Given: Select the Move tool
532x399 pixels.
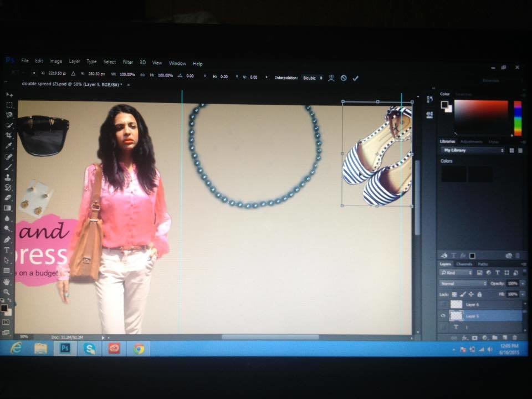Looking at the screenshot, I should [9, 94].
